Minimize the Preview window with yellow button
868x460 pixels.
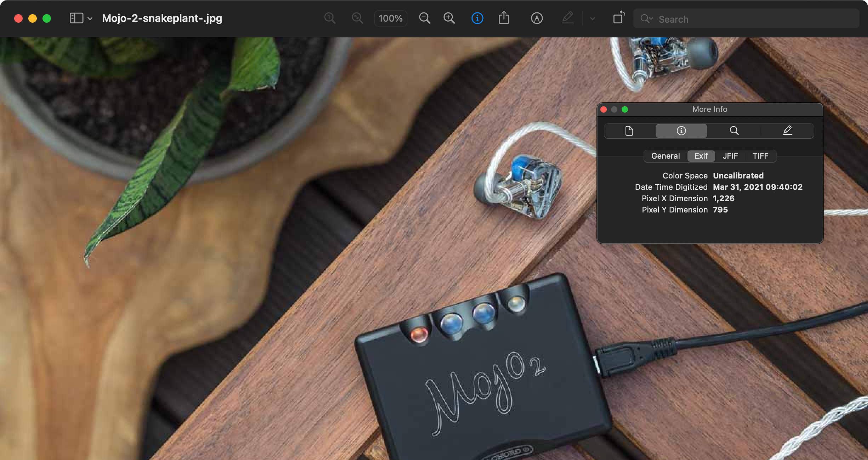pyautogui.click(x=33, y=18)
